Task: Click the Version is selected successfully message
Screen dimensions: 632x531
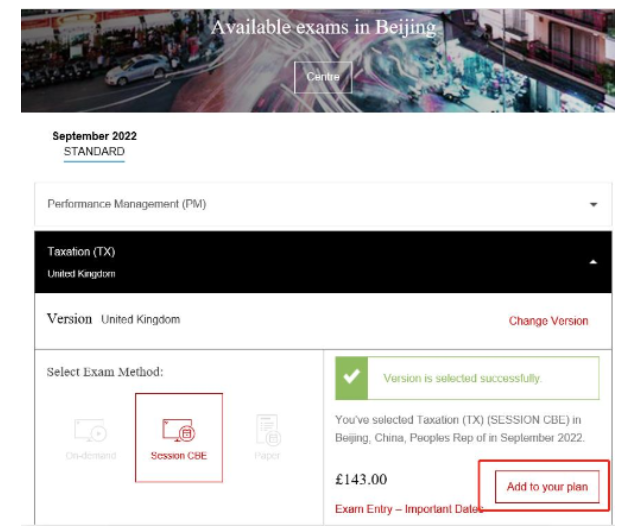Action: click(x=462, y=379)
